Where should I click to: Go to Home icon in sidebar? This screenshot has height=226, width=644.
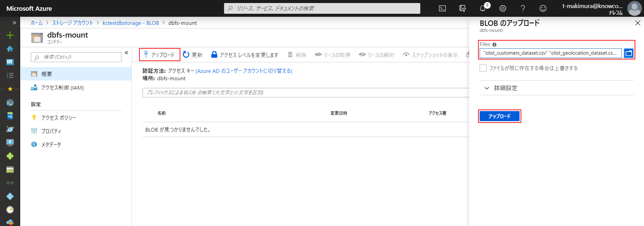pos(10,49)
